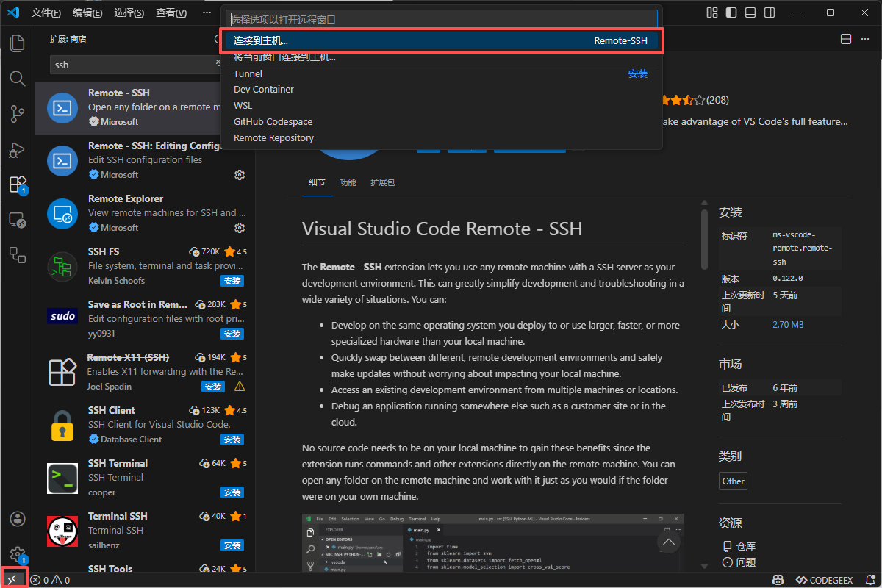Open the title bar menu overflow ellipsis
The width and height of the screenshot is (882, 588).
207,12
